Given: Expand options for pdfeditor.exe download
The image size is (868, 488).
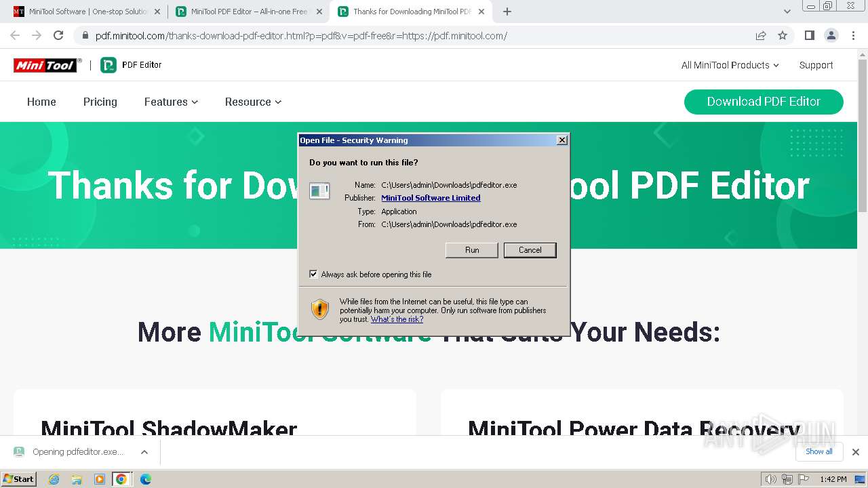Looking at the screenshot, I should click(144, 452).
